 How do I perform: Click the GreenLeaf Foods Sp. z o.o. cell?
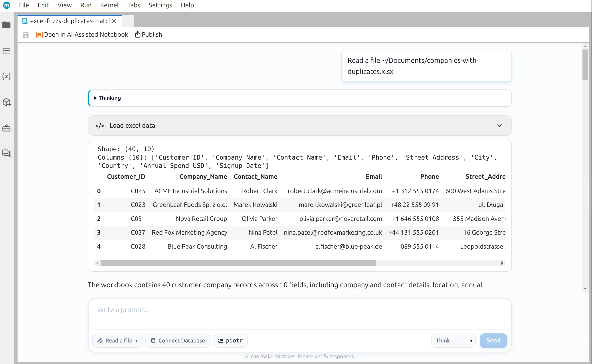[x=190, y=205]
